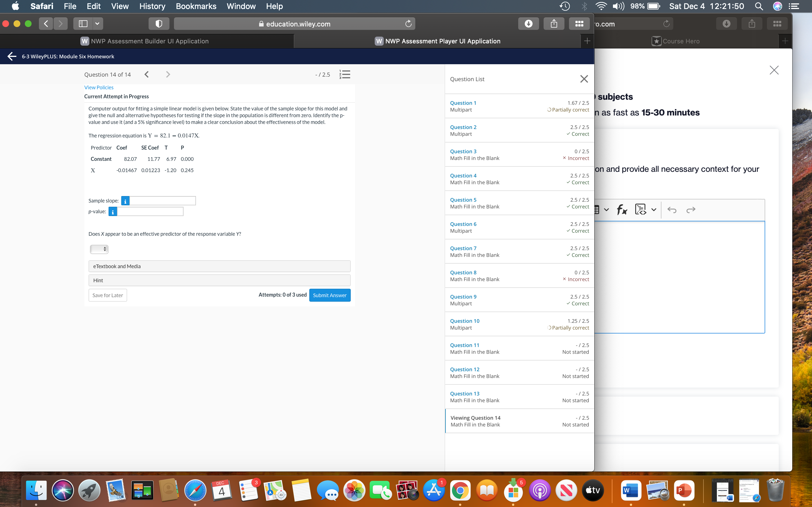Click the question list icon
The width and height of the screenshot is (812, 507).
345,74
